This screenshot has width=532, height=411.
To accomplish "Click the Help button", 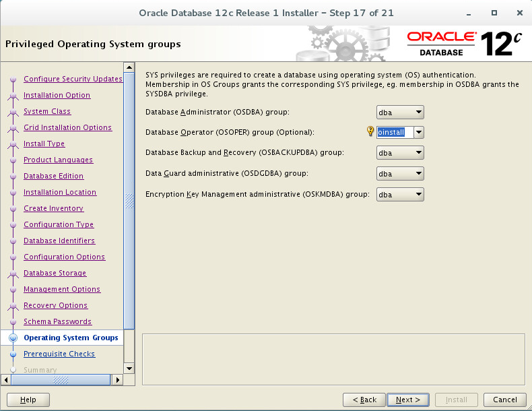I will pos(28,400).
